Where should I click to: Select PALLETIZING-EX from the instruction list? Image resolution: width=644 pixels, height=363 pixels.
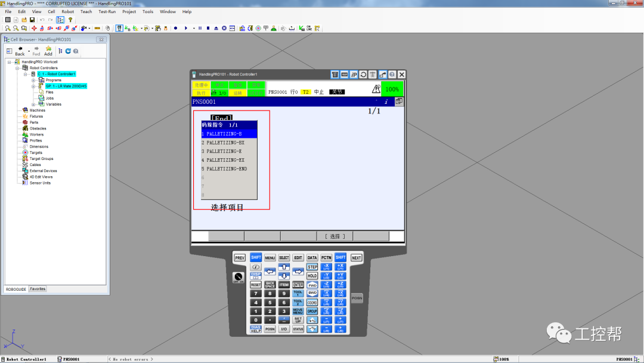click(225, 160)
